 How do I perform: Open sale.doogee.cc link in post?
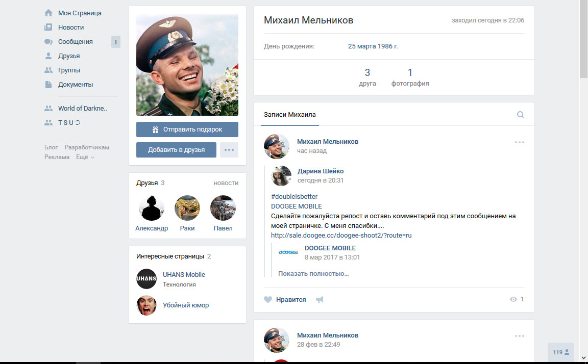[x=341, y=236]
